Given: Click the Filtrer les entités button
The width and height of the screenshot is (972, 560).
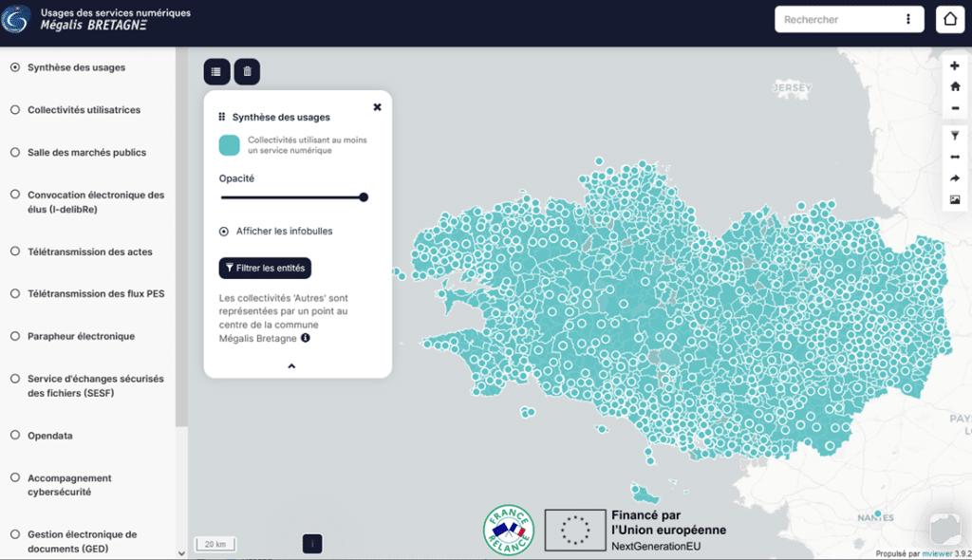Looking at the screenshot, I should click(265, 268).
